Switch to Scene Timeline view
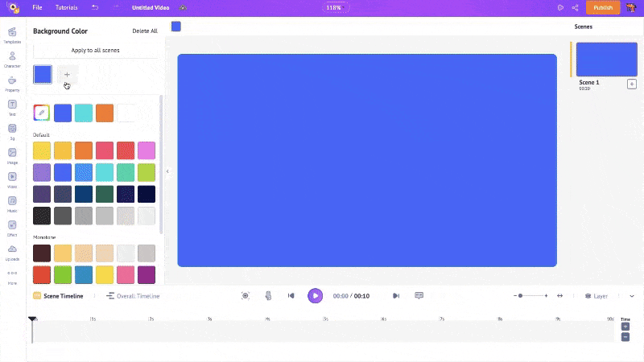The height and width of the screenshot is (362, 644). pos(57,296)
